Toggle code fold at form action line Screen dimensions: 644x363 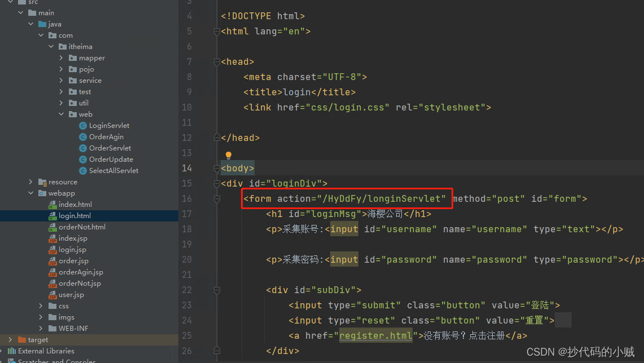click(217, 199)
